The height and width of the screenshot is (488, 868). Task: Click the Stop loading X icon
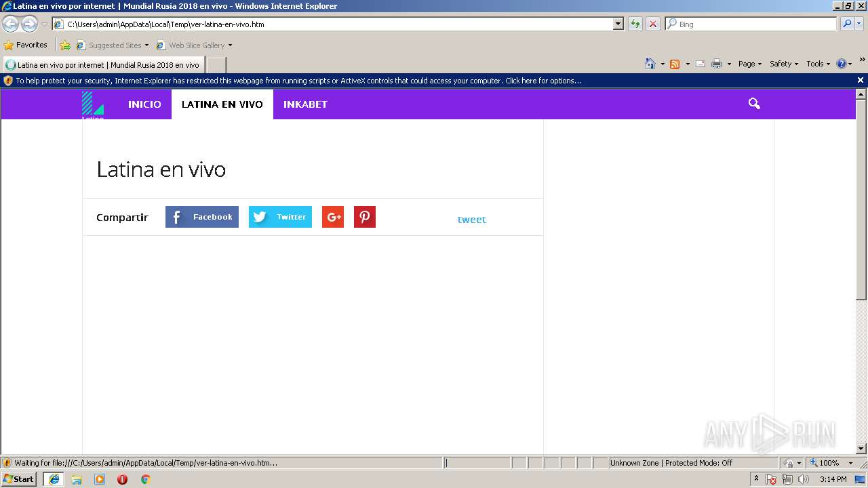(652, 24)
